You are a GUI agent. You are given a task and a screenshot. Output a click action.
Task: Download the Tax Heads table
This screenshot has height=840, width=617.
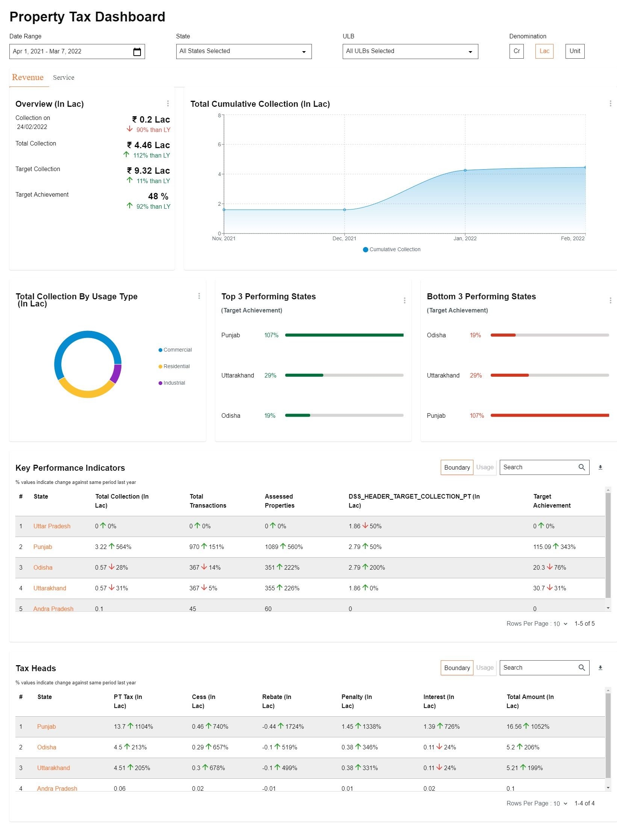click(x=600, y=668)
